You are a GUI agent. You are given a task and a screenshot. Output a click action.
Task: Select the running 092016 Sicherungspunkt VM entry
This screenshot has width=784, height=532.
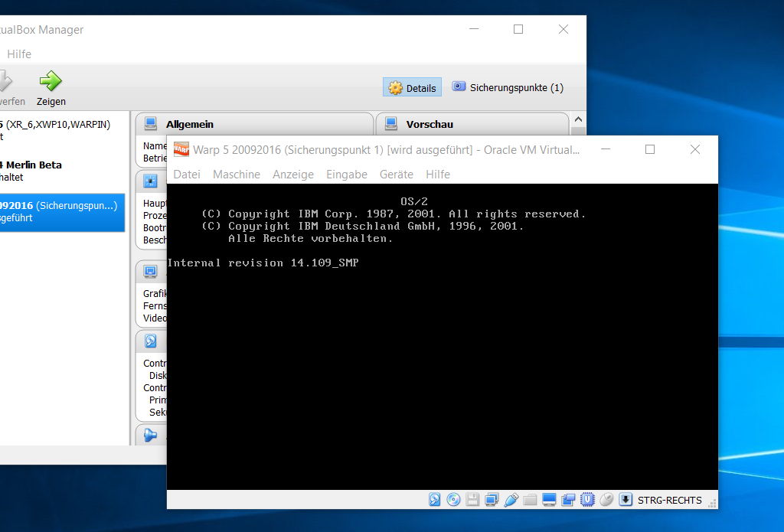pyautogui.click(x=63, y=212)
